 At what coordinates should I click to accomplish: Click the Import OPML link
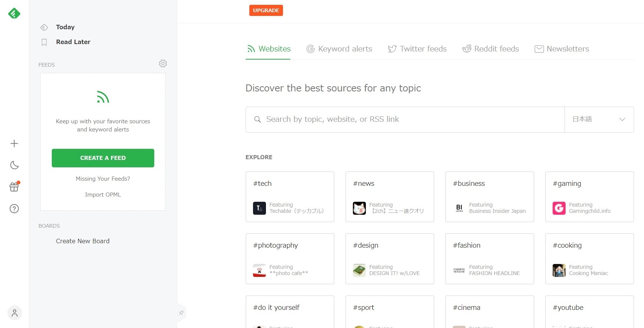(103, 195)
